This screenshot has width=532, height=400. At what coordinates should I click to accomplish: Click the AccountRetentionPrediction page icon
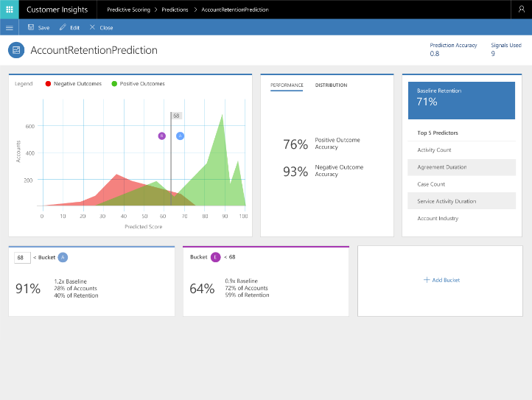16,50
